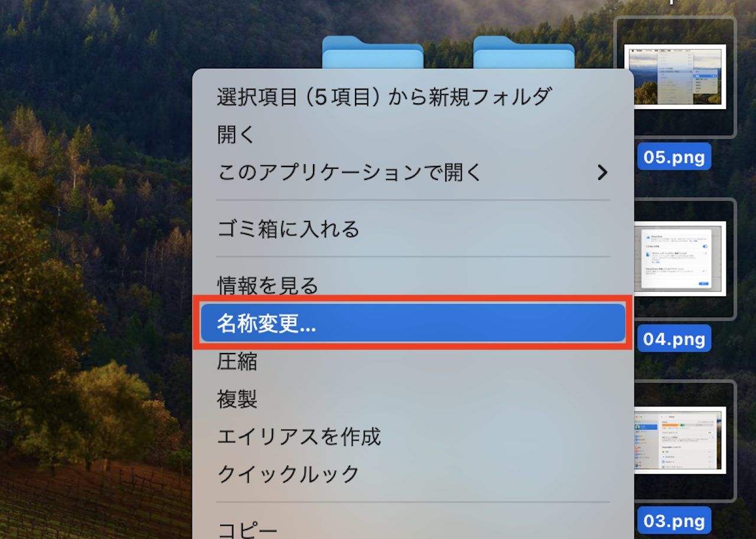Choose ゴミ箱に入れる to trash the files
Viewport: 756px width, 539px height.
[413, 228]
